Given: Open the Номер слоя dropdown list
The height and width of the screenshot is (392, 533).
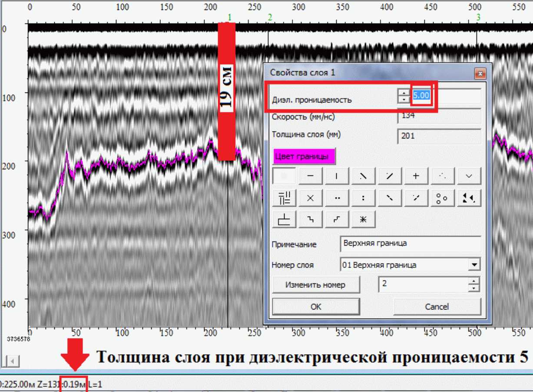Looking at the screenshot, I should pos(474,265).
